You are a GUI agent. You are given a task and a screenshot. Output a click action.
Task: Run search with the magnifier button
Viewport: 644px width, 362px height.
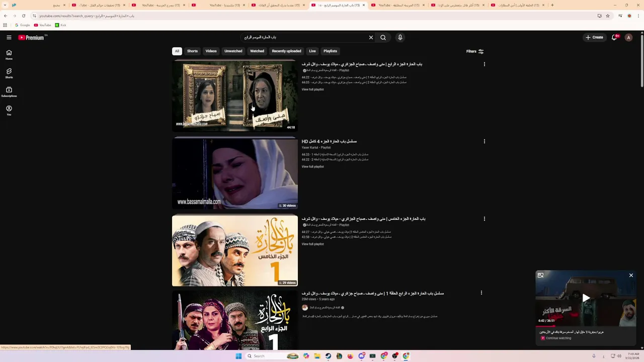tap(383, 37)
